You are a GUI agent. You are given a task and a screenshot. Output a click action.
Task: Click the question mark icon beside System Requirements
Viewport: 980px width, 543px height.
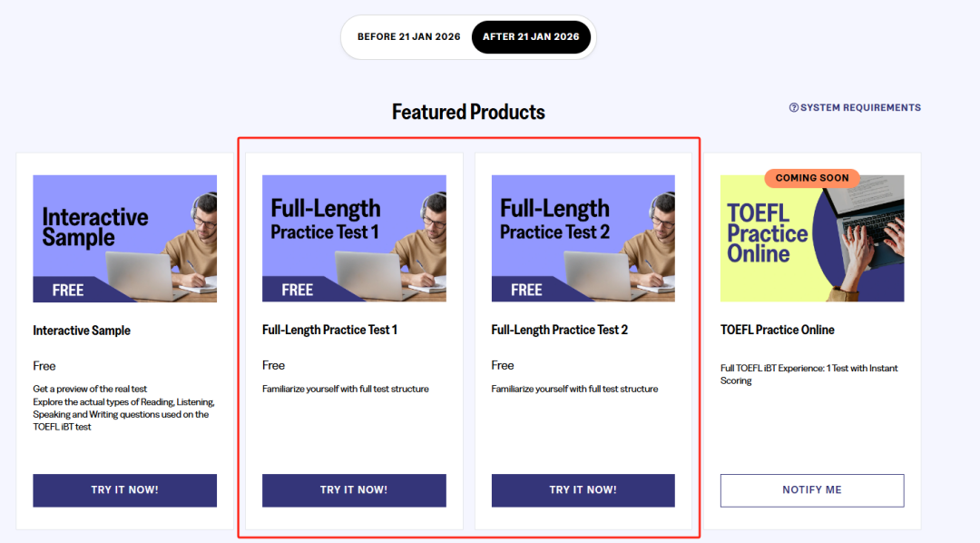[794, 107]
